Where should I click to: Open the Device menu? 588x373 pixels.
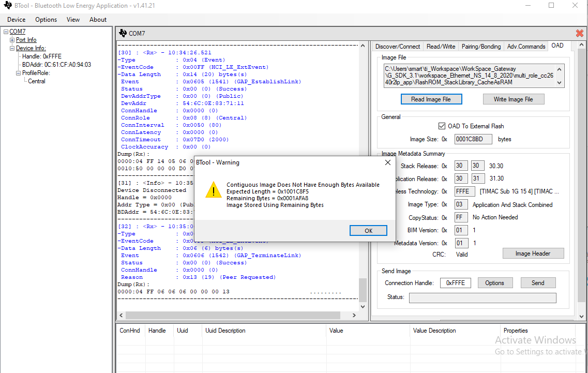(x=16, y=20)
